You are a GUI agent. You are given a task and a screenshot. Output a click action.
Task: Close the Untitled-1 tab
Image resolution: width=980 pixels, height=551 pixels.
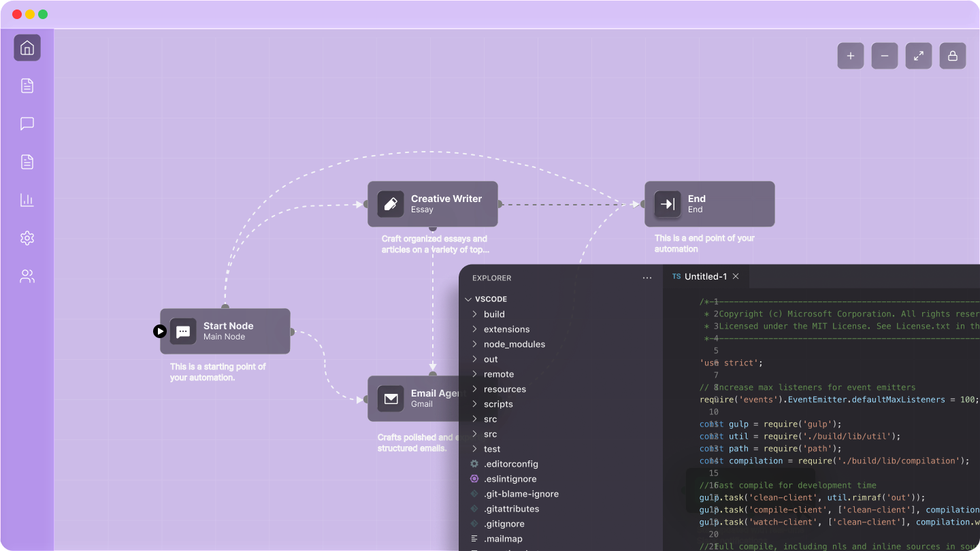(x=736, y=276)
